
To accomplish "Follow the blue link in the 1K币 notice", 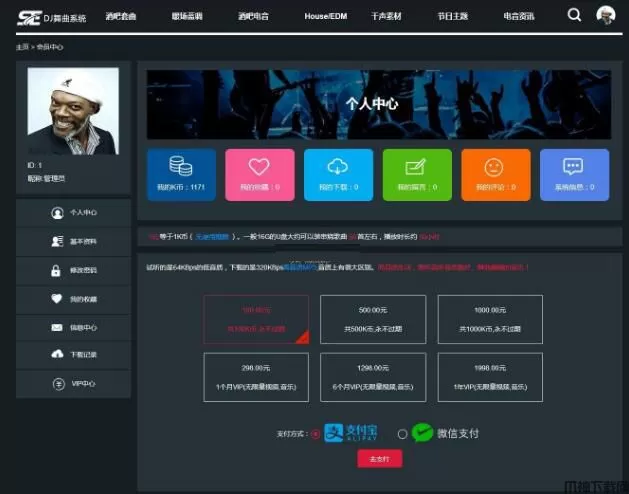I will [x=212, y=237].
